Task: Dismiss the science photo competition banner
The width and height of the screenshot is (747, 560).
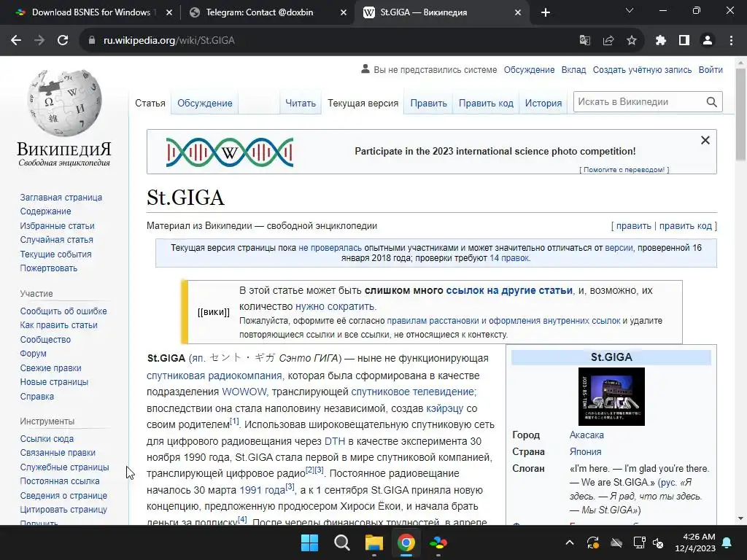Action: (x=705, y=140)
